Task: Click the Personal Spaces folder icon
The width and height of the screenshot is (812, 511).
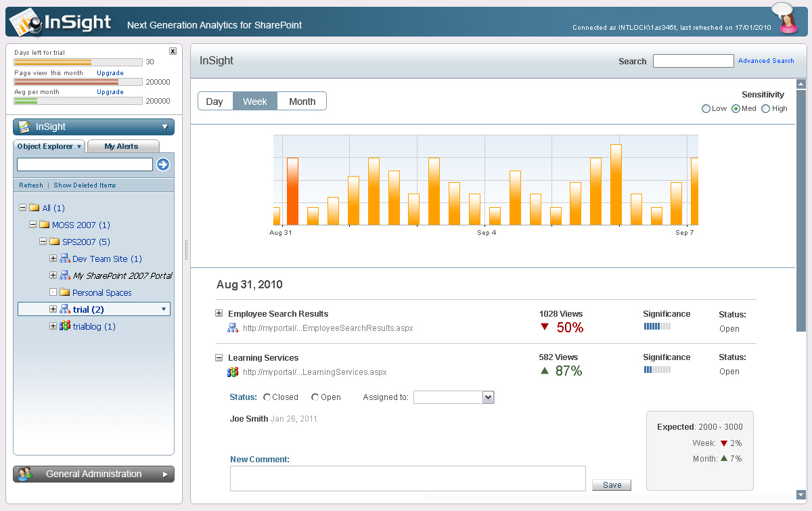Action: click(x=65, y=292)
